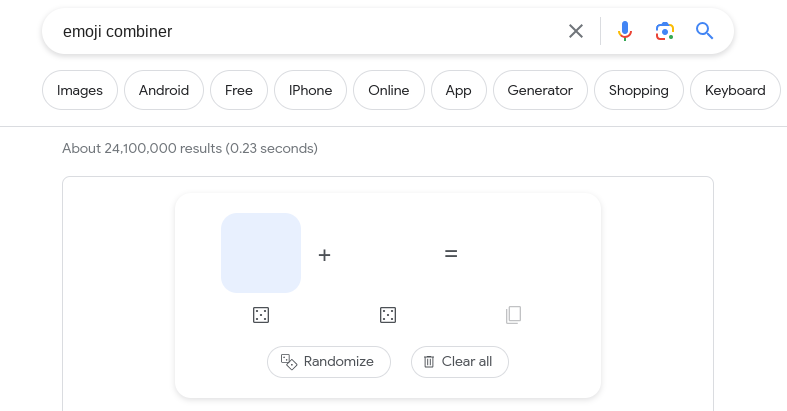787x411 pixels.
Task: Filter results by Images
Action: click(x=80, y=90)
